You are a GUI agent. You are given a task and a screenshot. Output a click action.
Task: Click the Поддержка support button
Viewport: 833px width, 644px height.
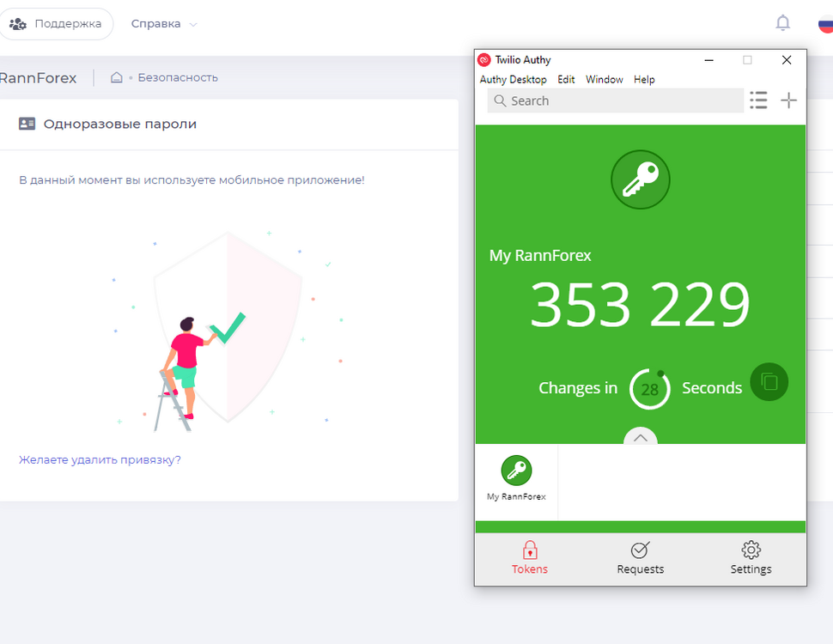[56, 24]
